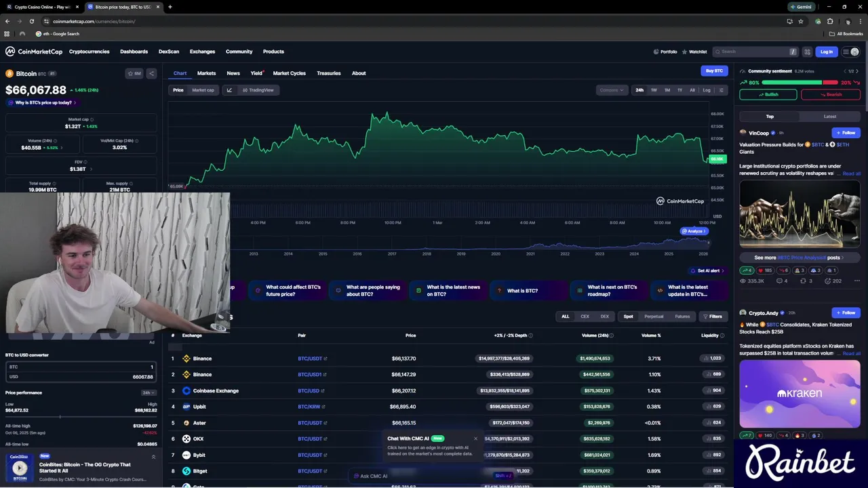Close the Chat With CMC AI popup
This screenshot has height=488, width=868.
click(x=475, y=439)
